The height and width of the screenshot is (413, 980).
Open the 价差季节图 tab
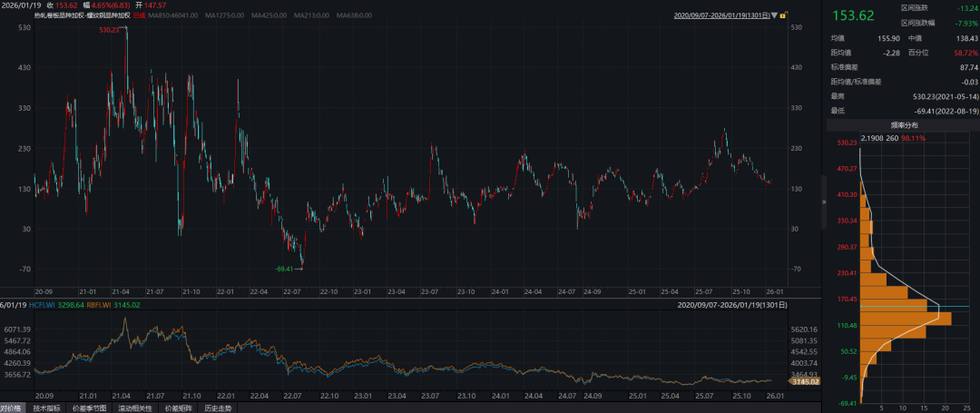point(88,408)
